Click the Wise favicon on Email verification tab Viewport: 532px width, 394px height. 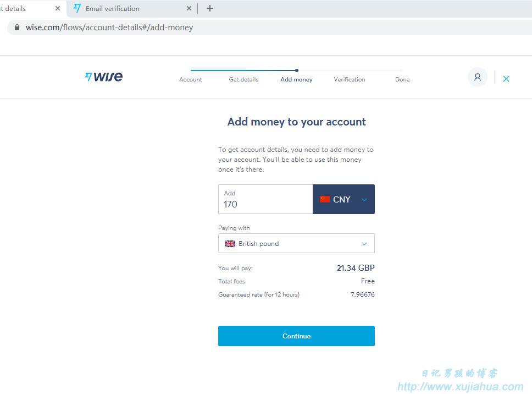point(77,8)
